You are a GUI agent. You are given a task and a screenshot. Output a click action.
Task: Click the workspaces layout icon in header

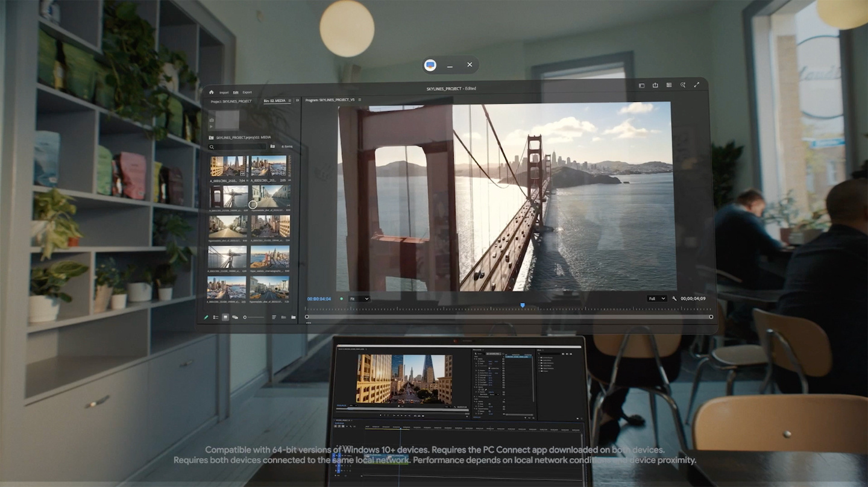click(x=641, y=86)
